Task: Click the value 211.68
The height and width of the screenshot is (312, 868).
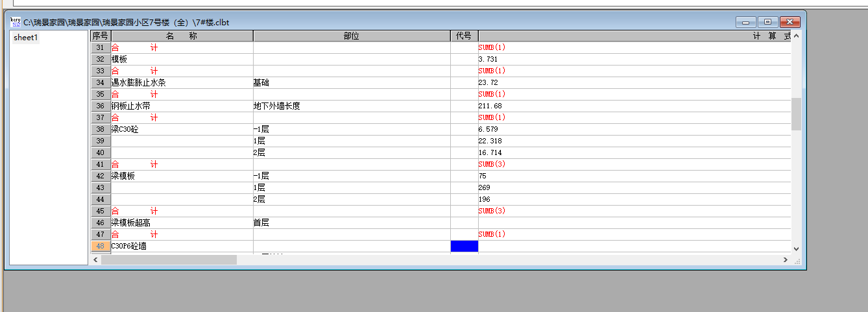Action: point(490,106)
